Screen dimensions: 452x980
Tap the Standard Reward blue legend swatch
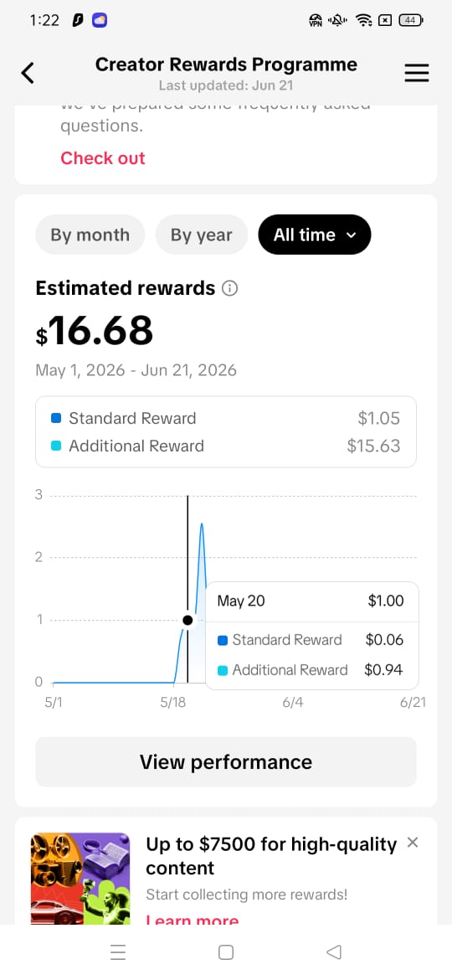55,418
